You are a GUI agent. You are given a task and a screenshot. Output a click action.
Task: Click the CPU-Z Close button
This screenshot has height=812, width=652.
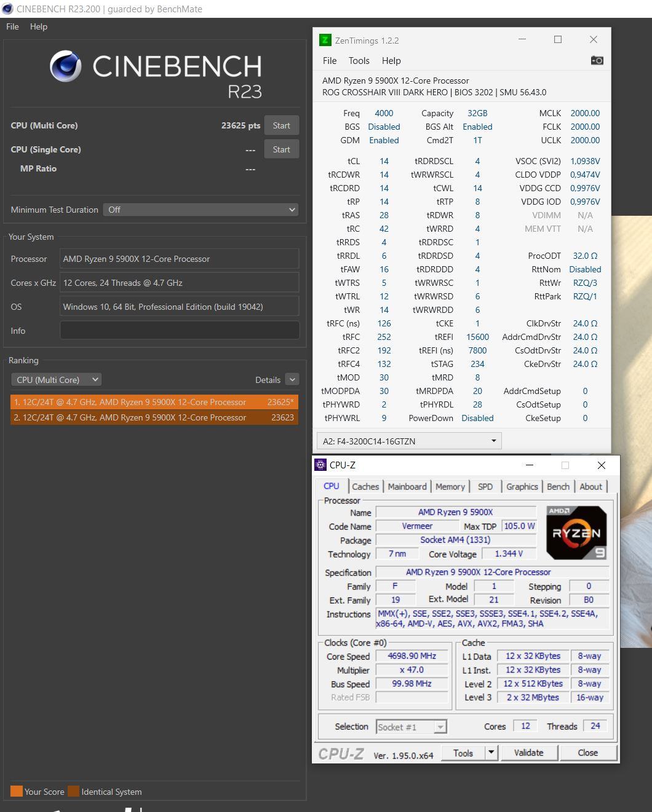point(587,752)
